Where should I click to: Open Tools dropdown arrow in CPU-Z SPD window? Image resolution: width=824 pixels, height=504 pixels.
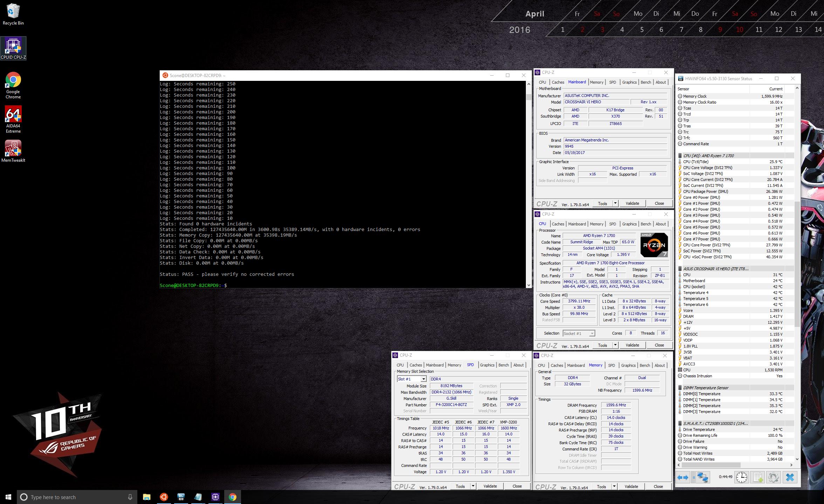[473, 486]
